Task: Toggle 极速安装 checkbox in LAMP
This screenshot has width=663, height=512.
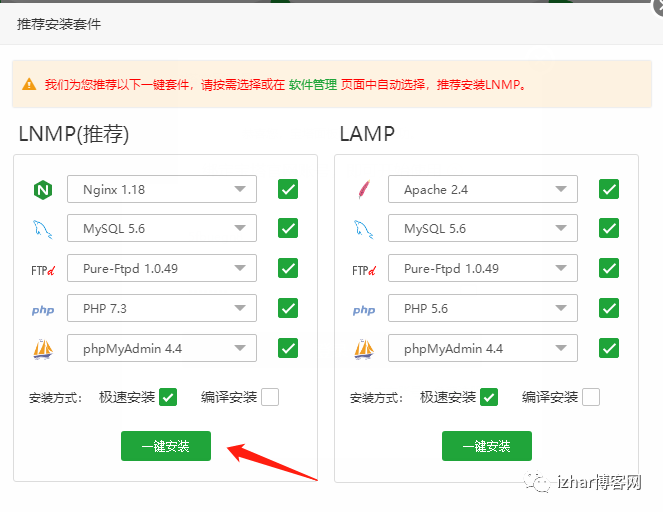Action: point(489,397)
